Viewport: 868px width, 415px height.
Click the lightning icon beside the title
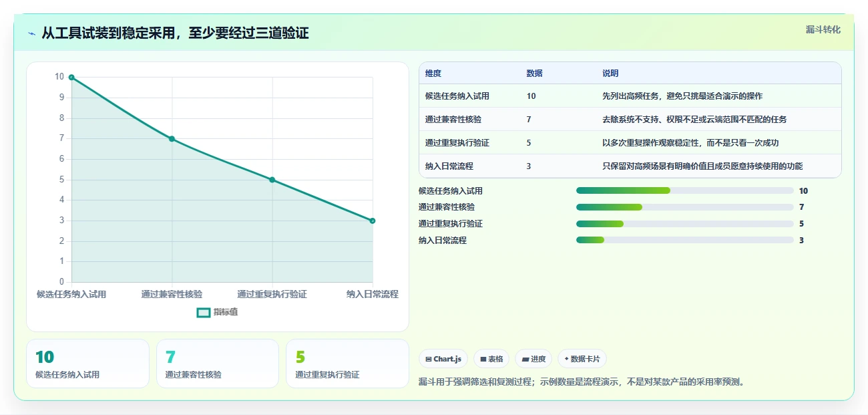pos(32,33)
